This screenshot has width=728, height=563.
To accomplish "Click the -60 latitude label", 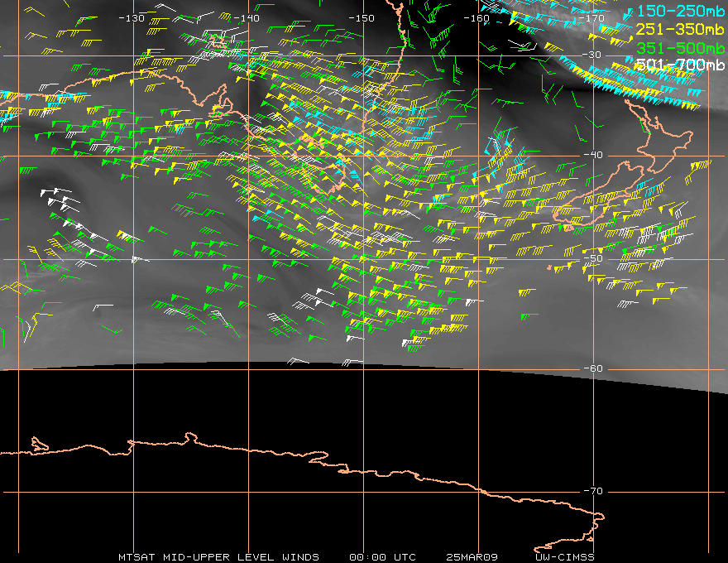I will [593, 368].
